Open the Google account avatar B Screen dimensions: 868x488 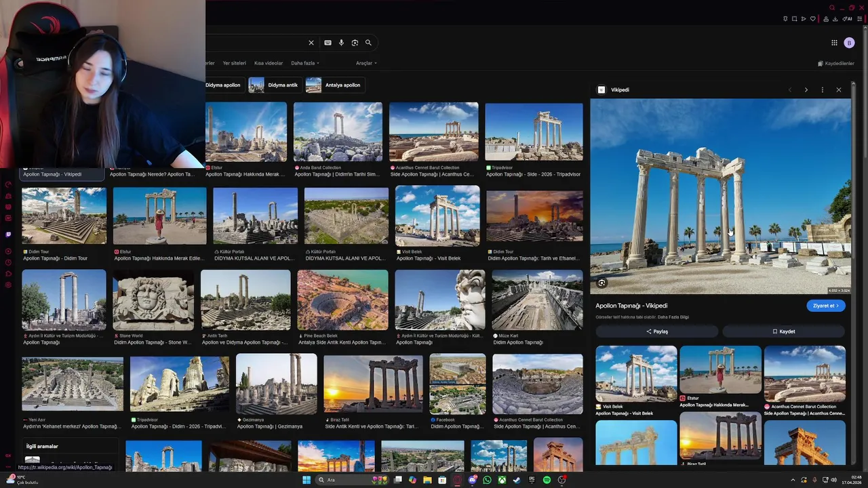coord(849,43)
